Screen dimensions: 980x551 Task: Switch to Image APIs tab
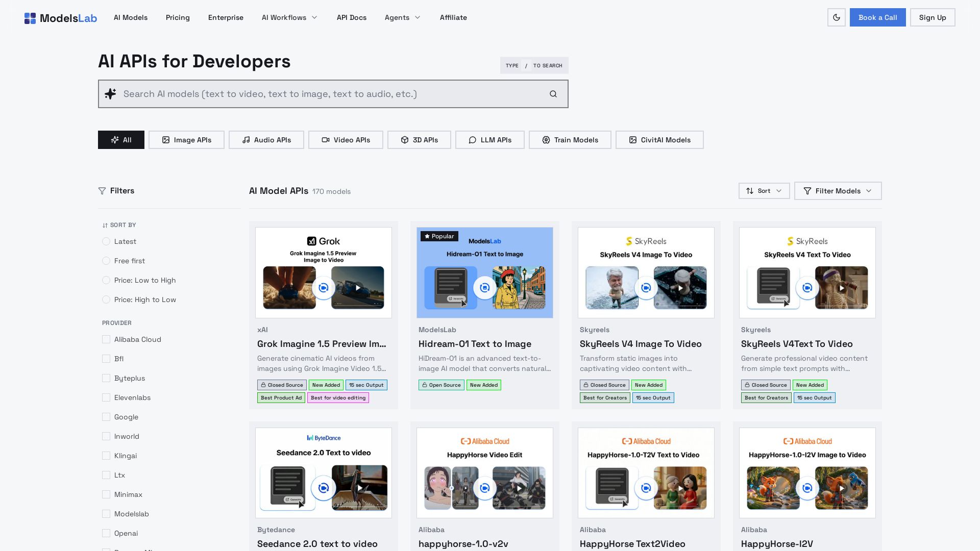click(186, 140)
